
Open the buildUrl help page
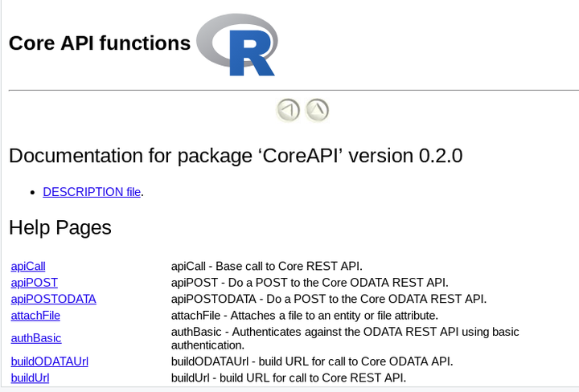point(30,378)
